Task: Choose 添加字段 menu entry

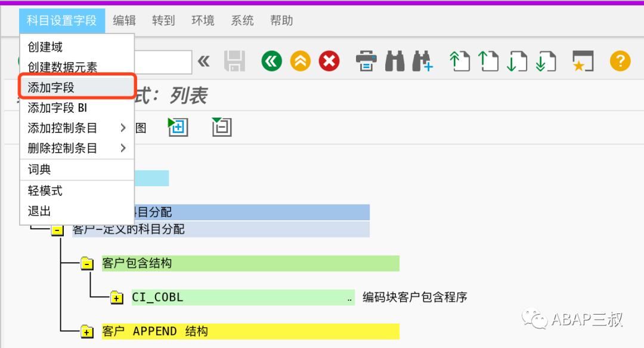Action: point(77,87)
